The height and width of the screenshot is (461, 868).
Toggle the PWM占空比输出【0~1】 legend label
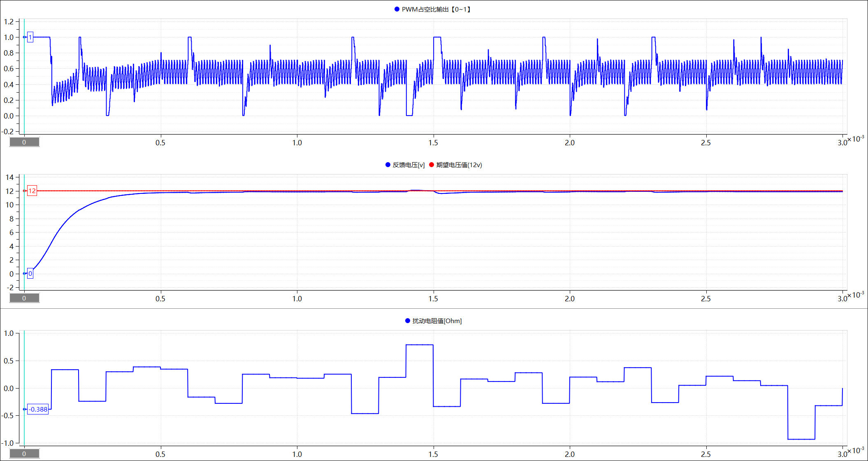pos(436,9)
